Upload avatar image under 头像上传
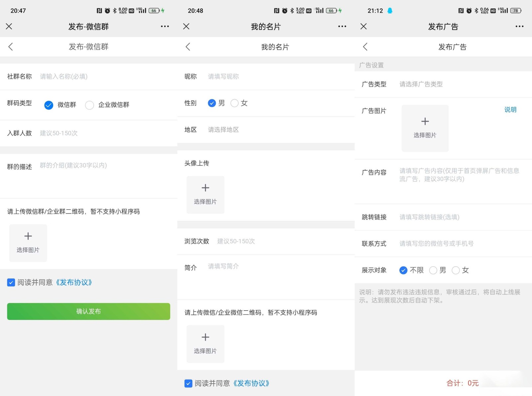532x396 pixels. tap(205, 195)
